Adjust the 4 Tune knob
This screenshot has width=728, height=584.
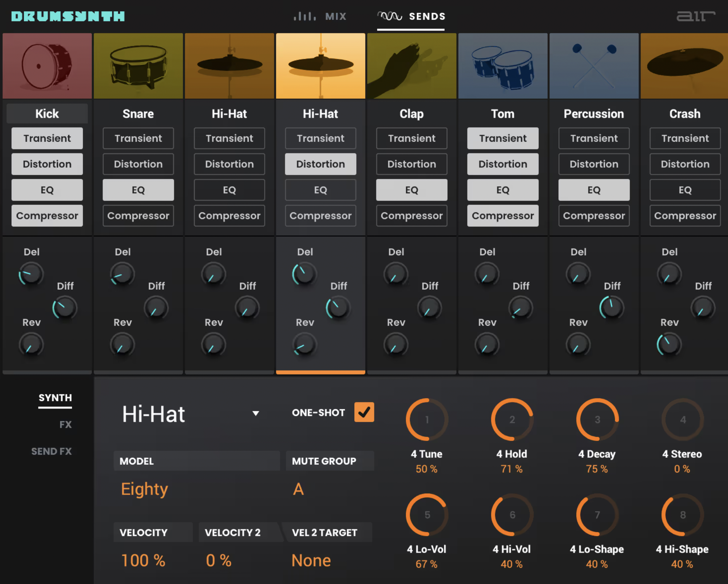[x=426, y=419]
